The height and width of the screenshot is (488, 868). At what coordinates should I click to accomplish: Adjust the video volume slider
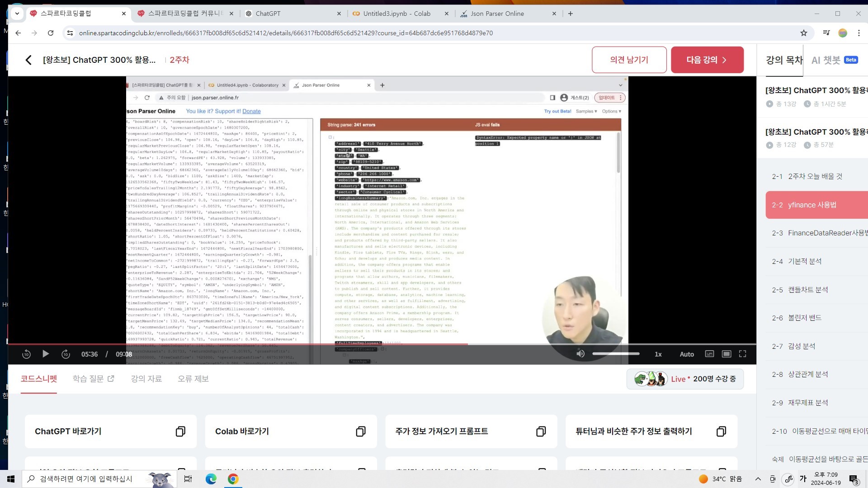[616, 354]
